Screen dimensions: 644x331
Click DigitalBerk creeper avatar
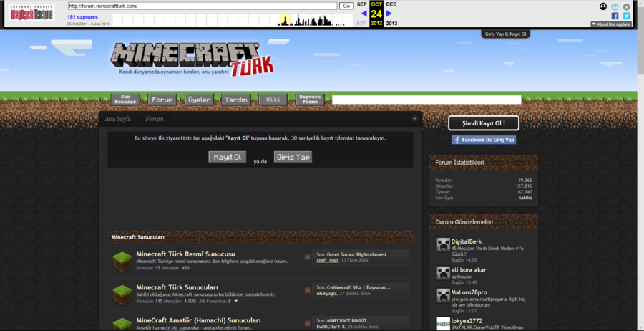[x=443, y=244]
